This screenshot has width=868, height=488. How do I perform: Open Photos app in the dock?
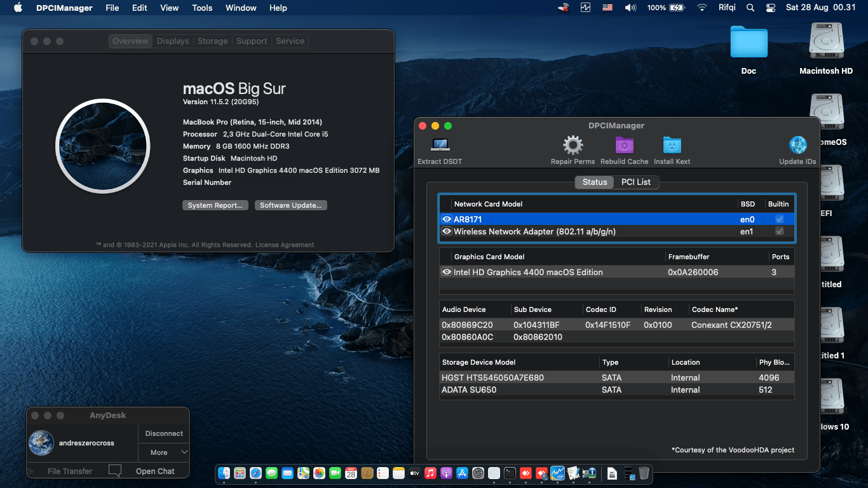click(320, 473)
